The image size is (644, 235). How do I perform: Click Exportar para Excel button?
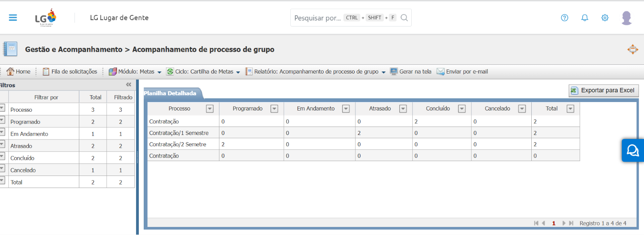(x=603, y=90)
